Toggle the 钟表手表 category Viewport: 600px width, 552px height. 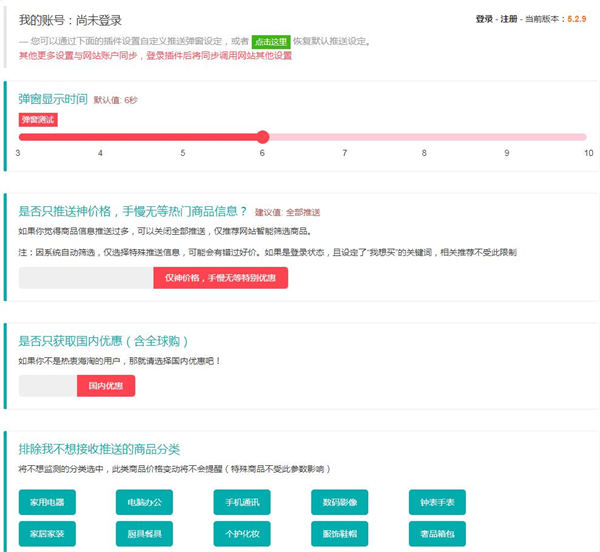pyautogui.click(x=436, y=501)
